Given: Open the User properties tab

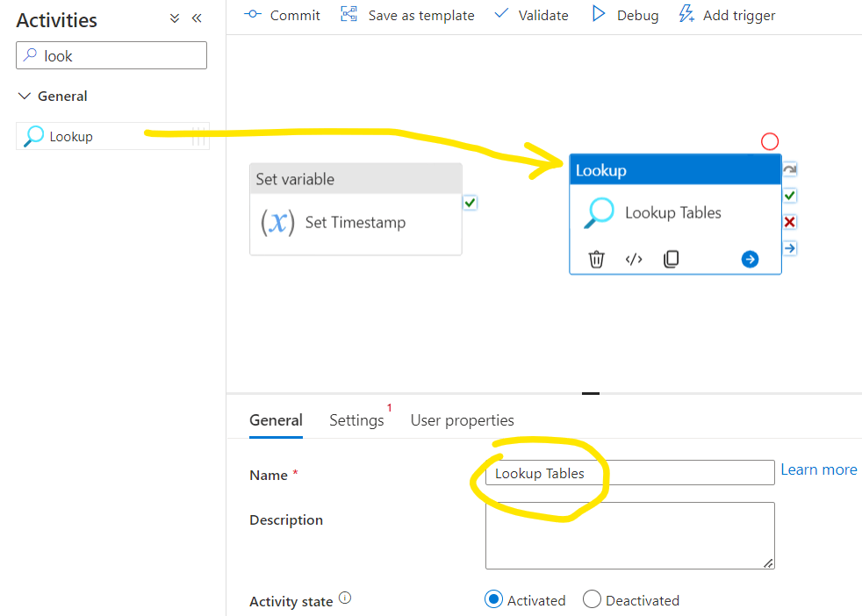Looking at the screenshot, I should (462, 420).
